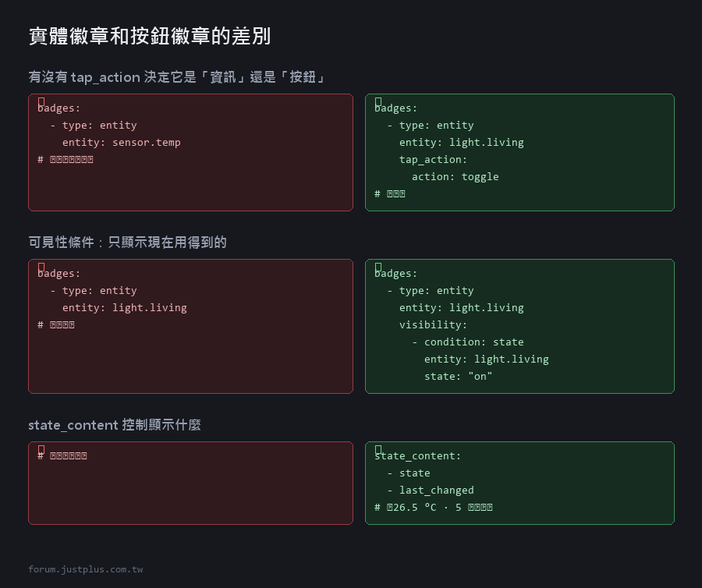Open the forum.justplus.com.tw footer link
Viewport: 702px width, 588px height.
click(86, 569)
